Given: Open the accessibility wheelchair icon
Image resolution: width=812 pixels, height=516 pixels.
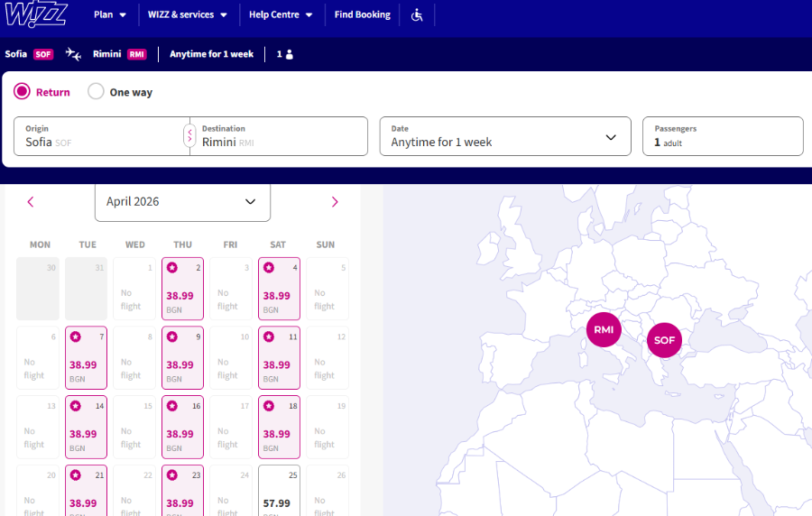Looking at the screenshot, I should click(417, 15).
